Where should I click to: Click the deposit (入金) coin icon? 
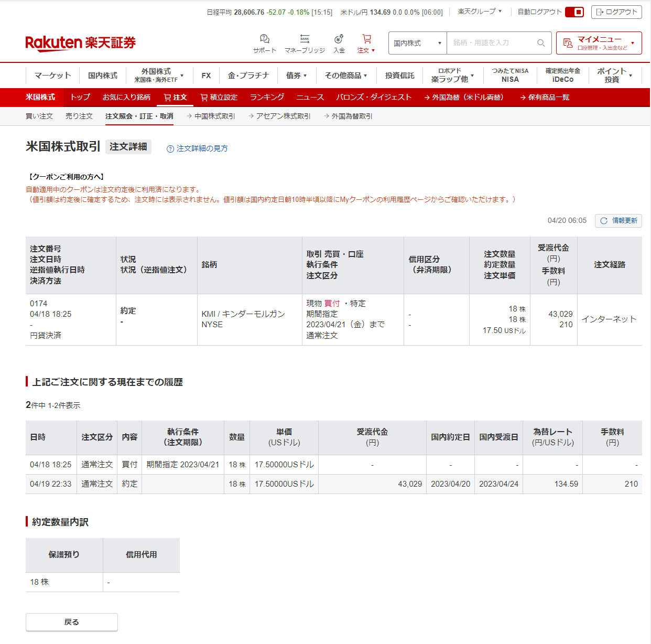click(x=339, y=39)
